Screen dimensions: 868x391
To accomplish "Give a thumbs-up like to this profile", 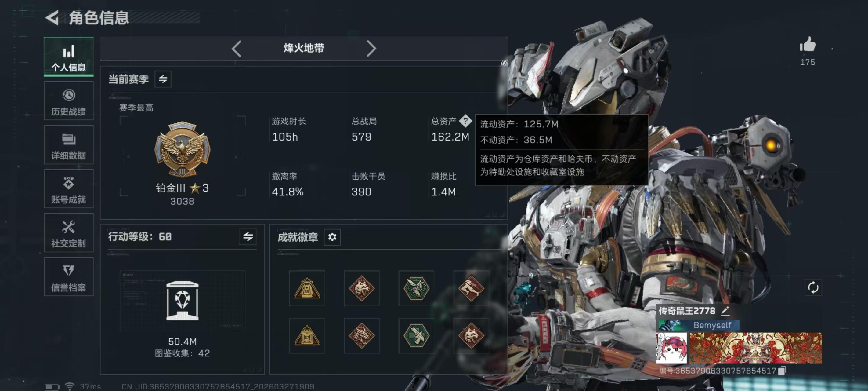I will point(807,45).
